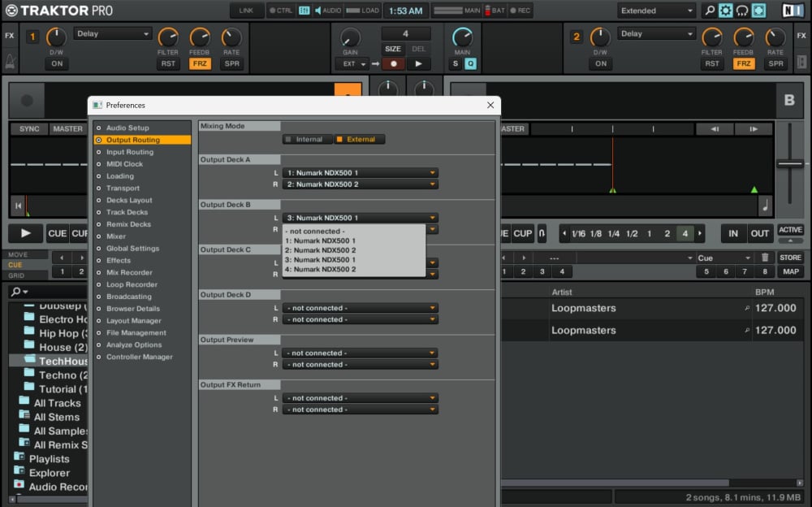Click the Playlists folder icon
The width and height of the screenshot is (812, 507).
pyautogui.click(x=19, y=457)
